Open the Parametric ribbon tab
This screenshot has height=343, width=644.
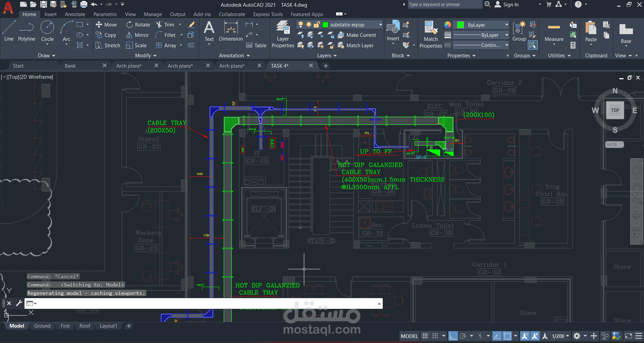105,14
